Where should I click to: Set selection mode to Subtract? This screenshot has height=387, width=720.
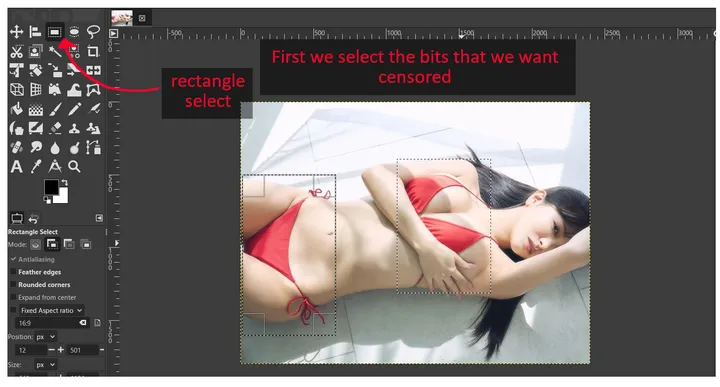coord(69,245)
